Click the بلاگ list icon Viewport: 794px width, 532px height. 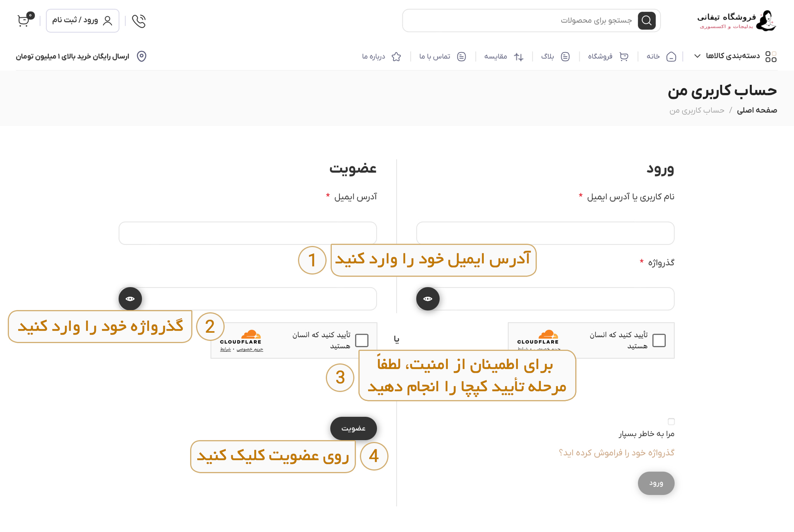coord(566,56)
